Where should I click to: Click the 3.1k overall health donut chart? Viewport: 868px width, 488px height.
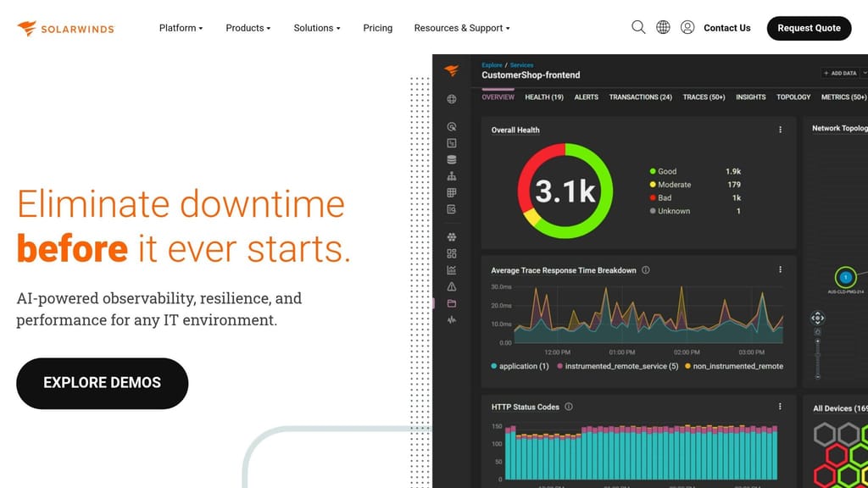(x=565, y=191)
